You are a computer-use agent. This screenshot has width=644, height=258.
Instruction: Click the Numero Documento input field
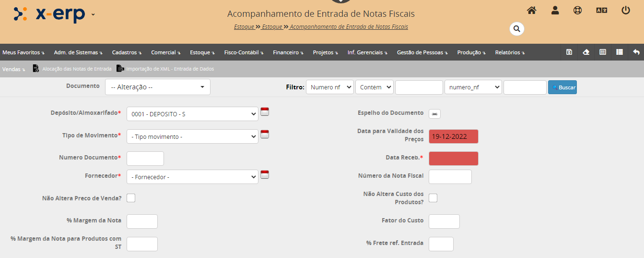tap(145, 159)
